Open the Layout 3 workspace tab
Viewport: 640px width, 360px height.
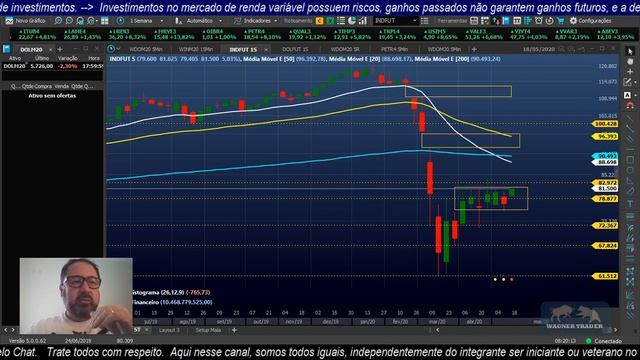pyautogui.click(x=169, y=330)
